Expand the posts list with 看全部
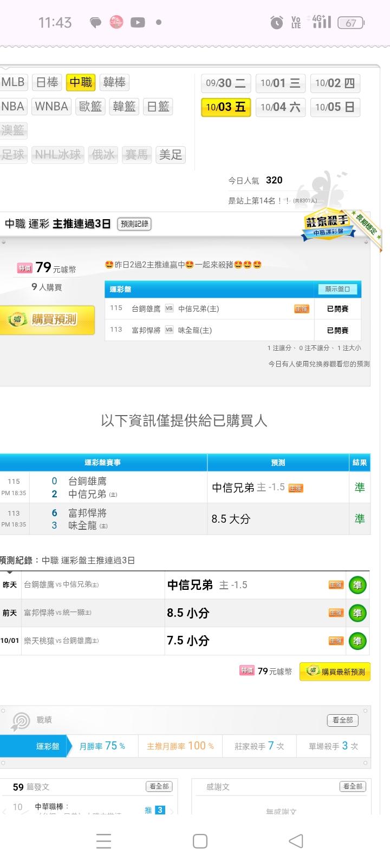This screenshot has height=868, width=390. 159,786
